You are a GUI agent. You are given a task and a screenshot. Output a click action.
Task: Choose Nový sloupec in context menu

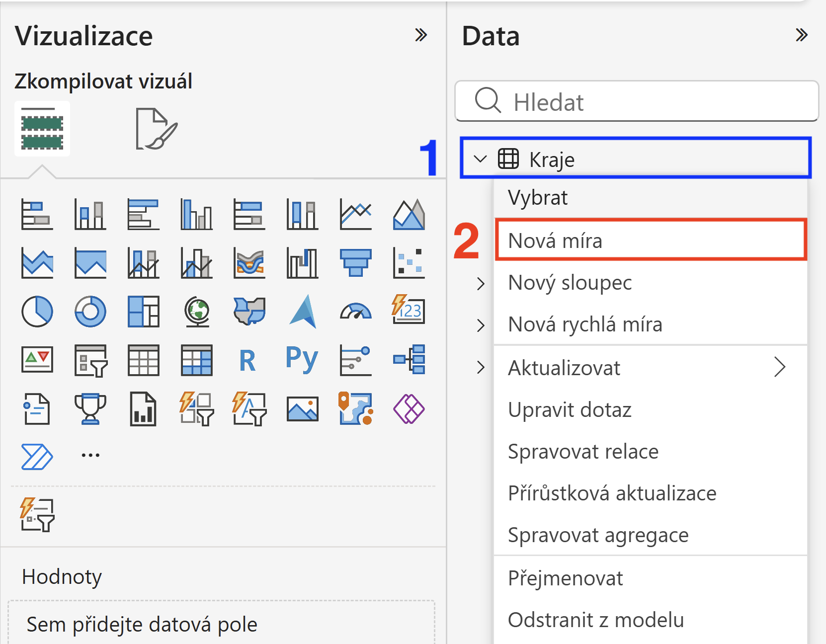(651, 283)
